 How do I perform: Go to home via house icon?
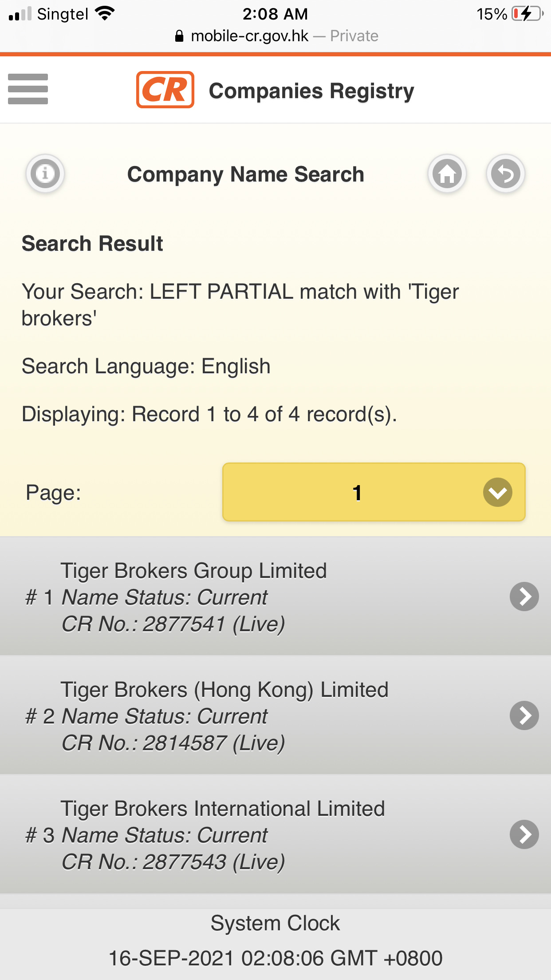(x=447, y=174)
